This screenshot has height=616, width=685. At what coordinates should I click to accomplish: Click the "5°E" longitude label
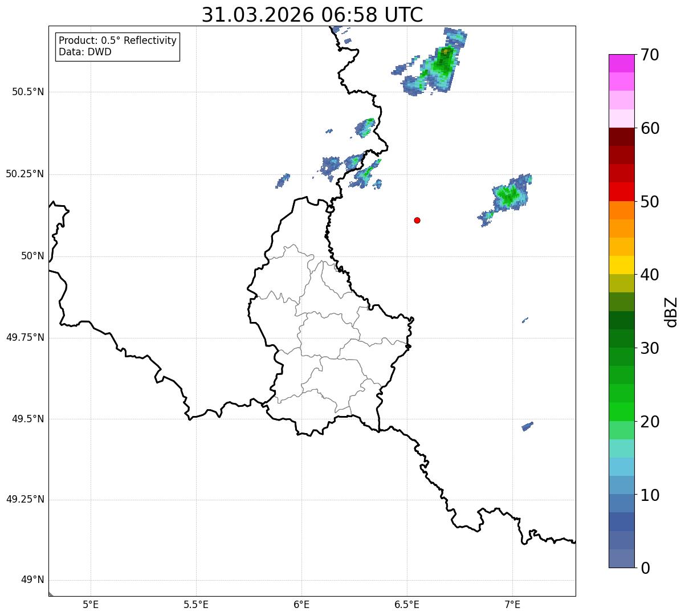tap(91, 605)
